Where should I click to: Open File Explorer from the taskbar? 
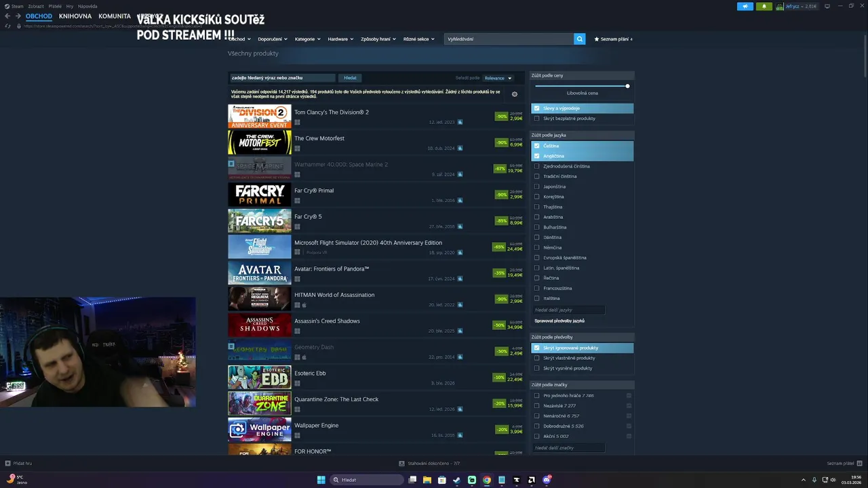pyautogui.click(x=427, y=480)
